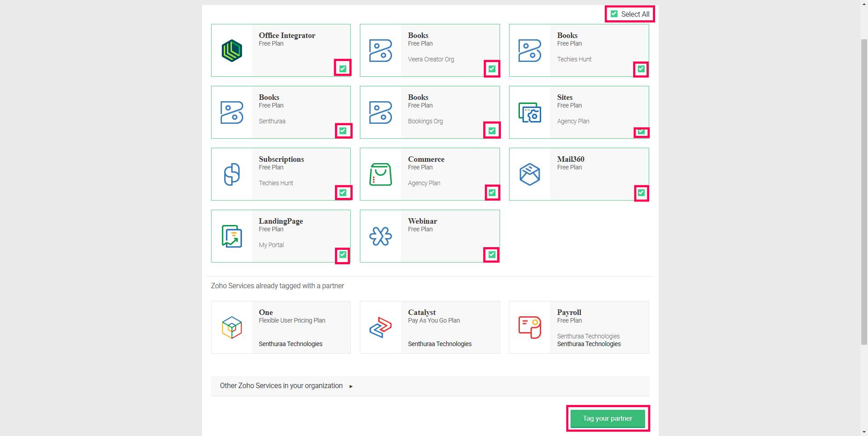Click the Pay As You Go Plan text
This screenshot has width=868, height=436.
click(434, 320)
